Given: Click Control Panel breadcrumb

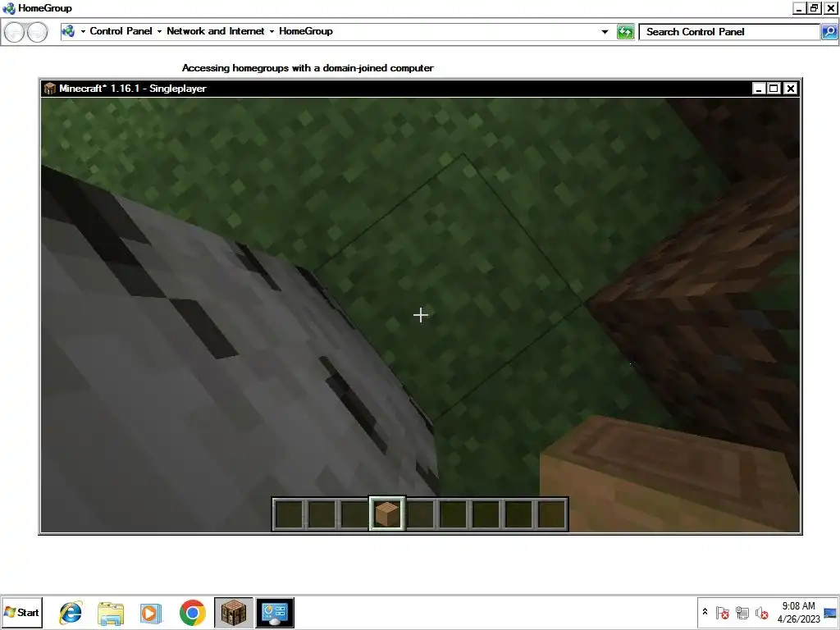Looking at the screenshot, I should 121,31.
